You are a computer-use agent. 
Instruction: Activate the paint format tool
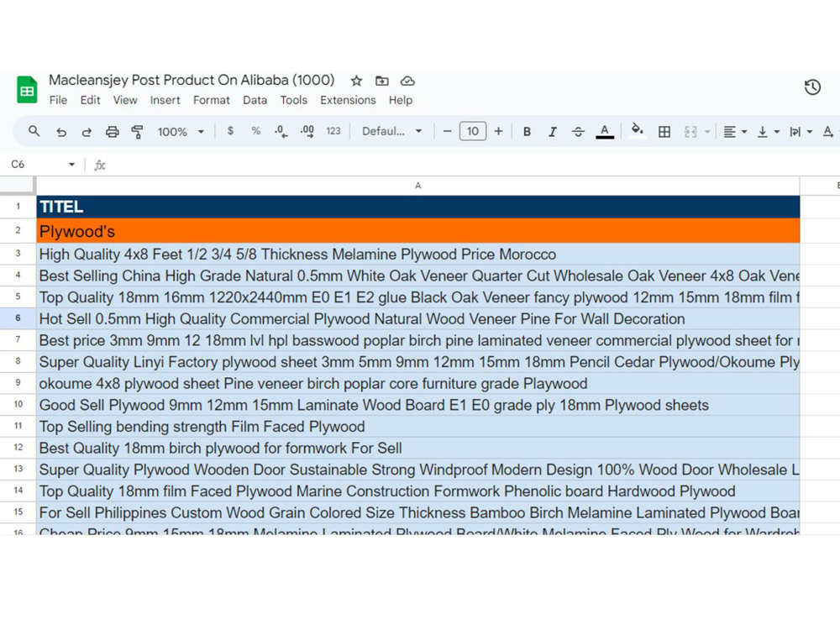click(x=137, y=132)
